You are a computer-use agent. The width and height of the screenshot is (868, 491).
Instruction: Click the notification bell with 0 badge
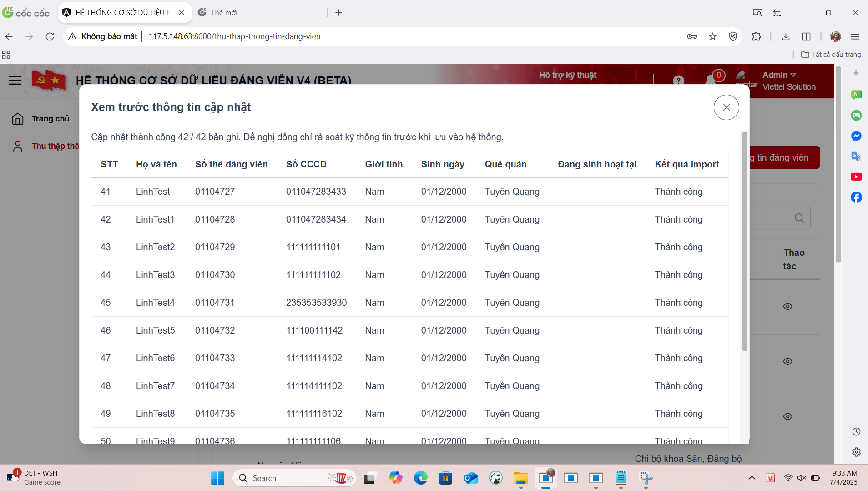click(x=711, y=80)
